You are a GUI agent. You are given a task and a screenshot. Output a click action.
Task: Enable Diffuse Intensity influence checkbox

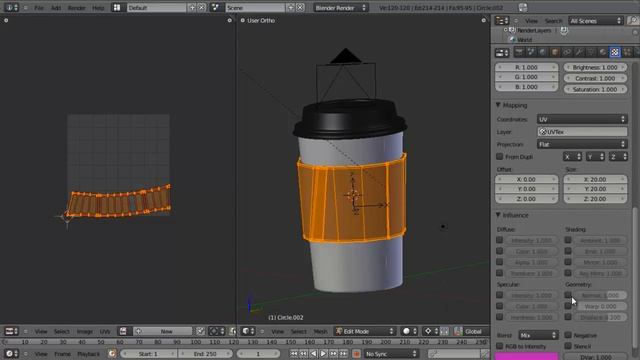(499, 240)
